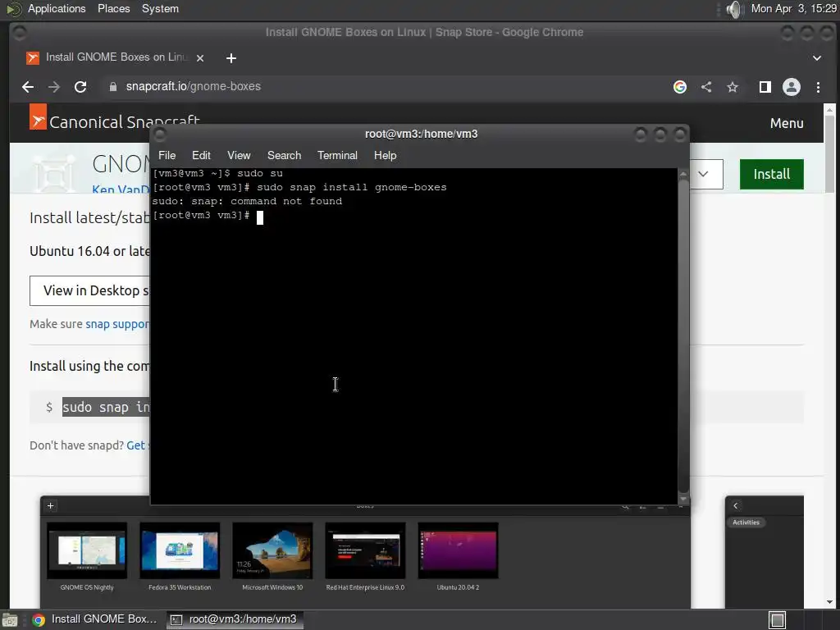Viewport: 840px width, 630px height.
Task: Click the highlighted sudo snap command text
Action: point(106,407)
